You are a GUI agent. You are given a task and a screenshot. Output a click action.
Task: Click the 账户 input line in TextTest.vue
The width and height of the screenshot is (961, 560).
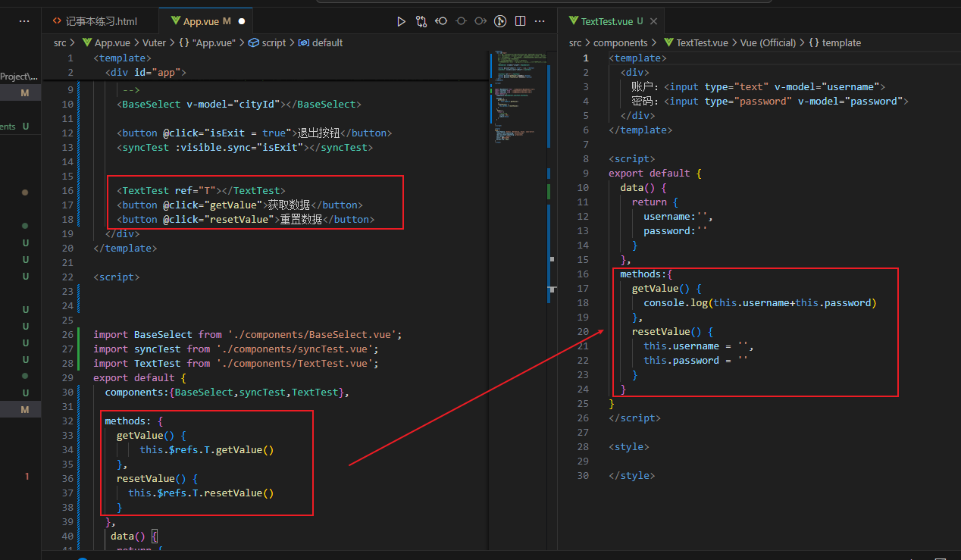coord(759,86)
